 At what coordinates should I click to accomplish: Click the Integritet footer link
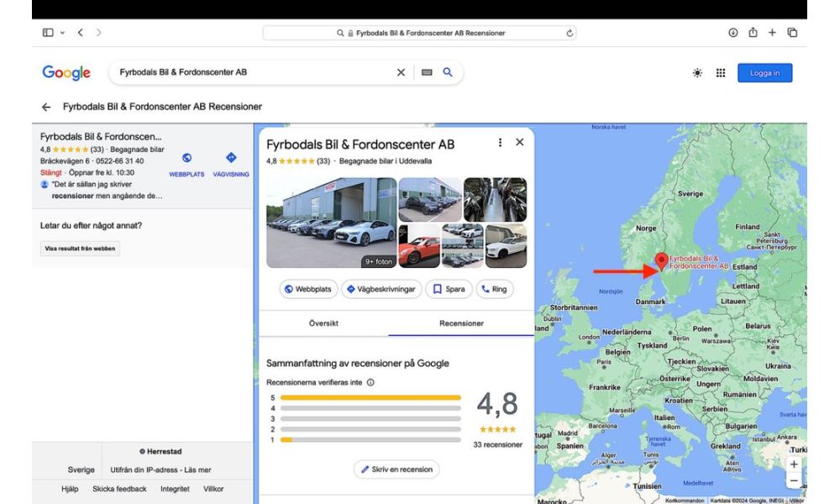tap(175, 489)
